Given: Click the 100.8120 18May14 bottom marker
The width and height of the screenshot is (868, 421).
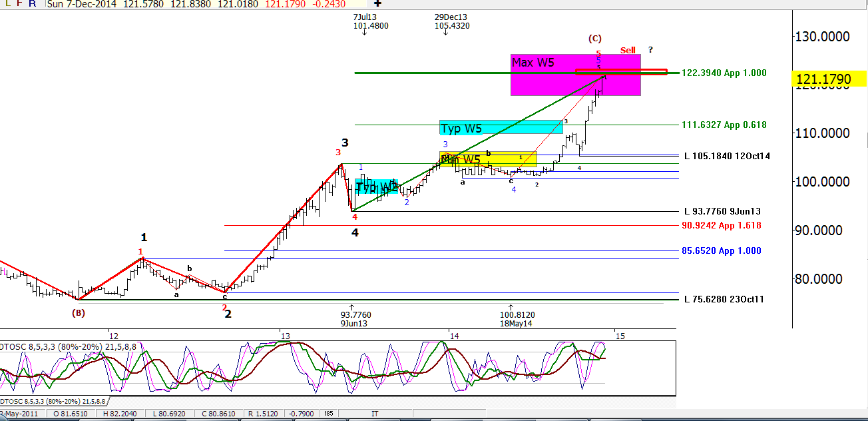Looking at the screenshot, I should coord(516,318).
